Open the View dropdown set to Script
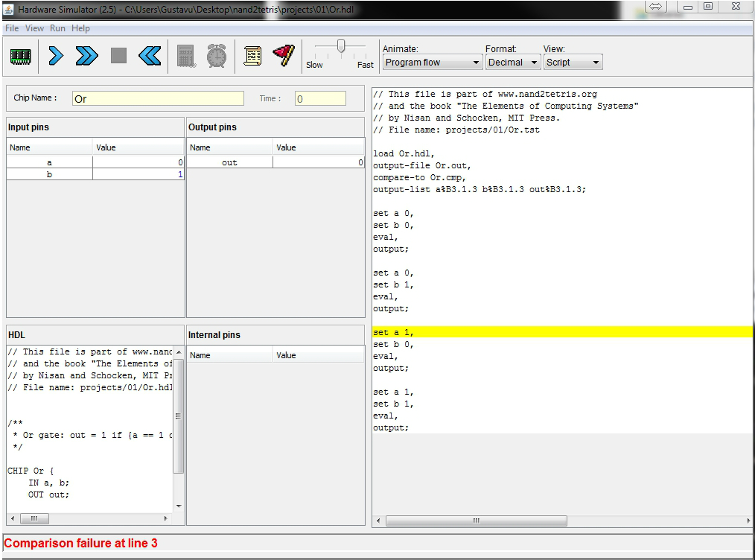This screenshot has height=560, width=755. 573,63
